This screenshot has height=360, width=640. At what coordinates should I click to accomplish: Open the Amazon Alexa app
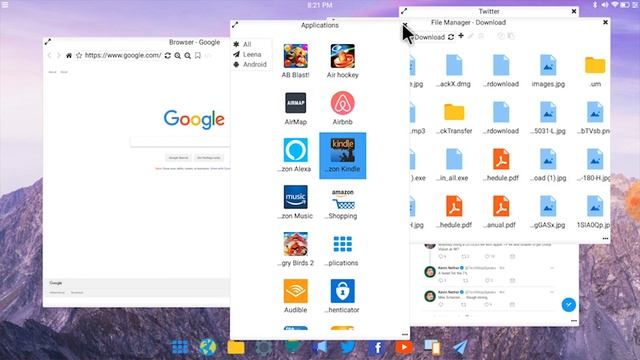pos(296,155)
